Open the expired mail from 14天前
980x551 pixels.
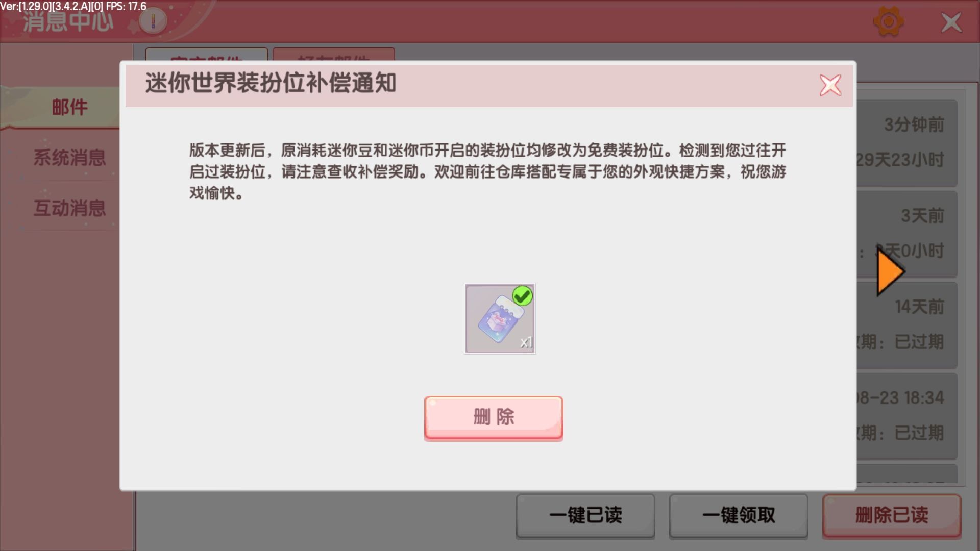[x=907, y=325]
